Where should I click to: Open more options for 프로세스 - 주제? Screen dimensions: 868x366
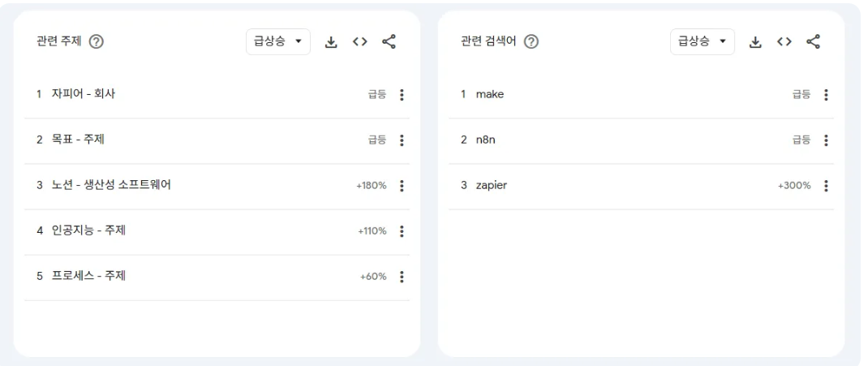(x=402, y=277)
